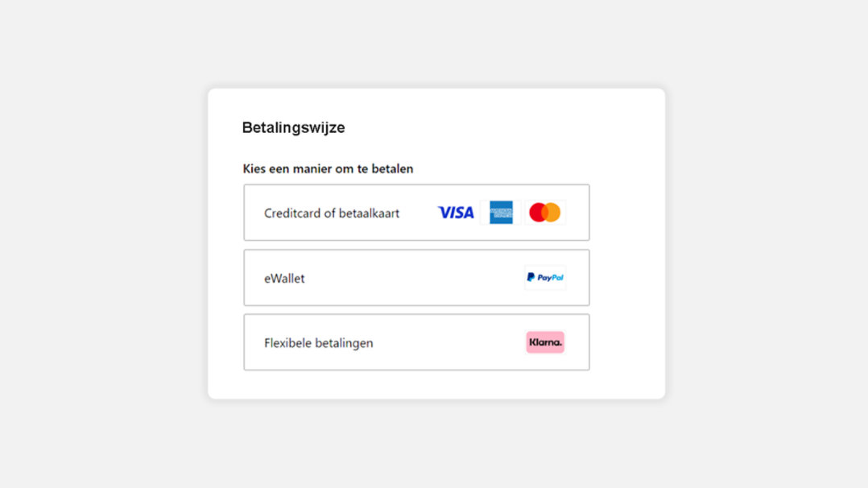Click the American Express logo
Image resolution: width=868 pixels, height=488 pixels.
pos(501,213)
